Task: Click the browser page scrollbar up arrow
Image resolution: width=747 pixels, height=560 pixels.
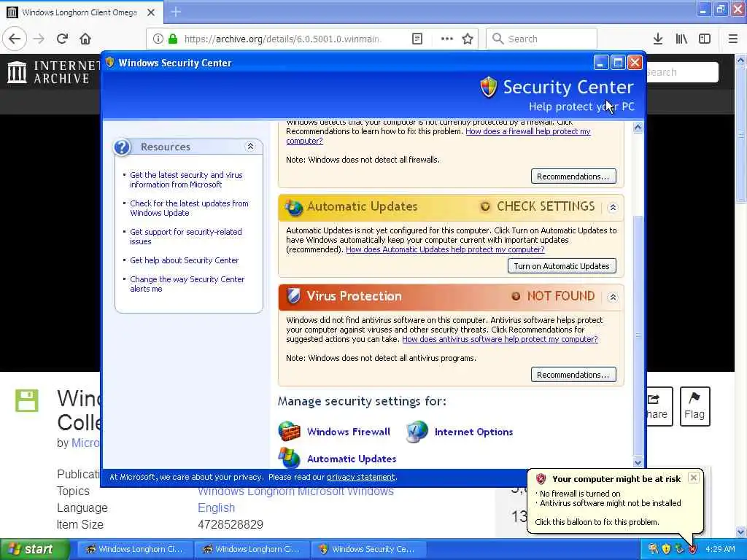Action: [740, 61]
